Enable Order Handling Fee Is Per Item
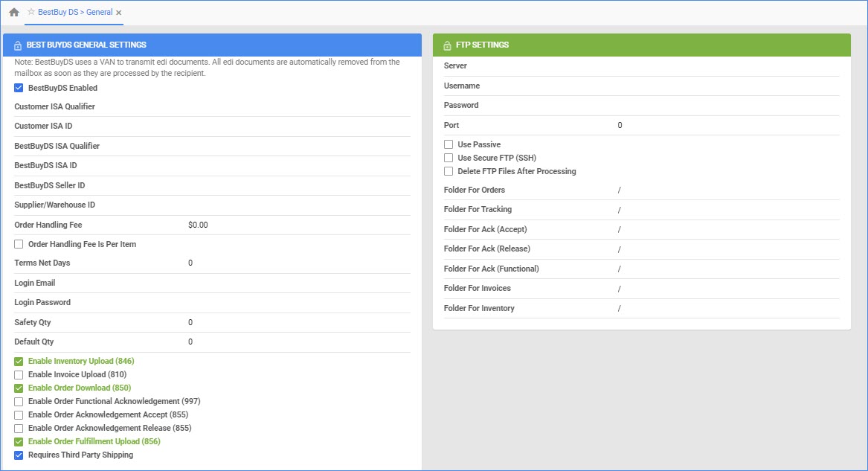Screen dimensions: 868x471 click(19, 244)
